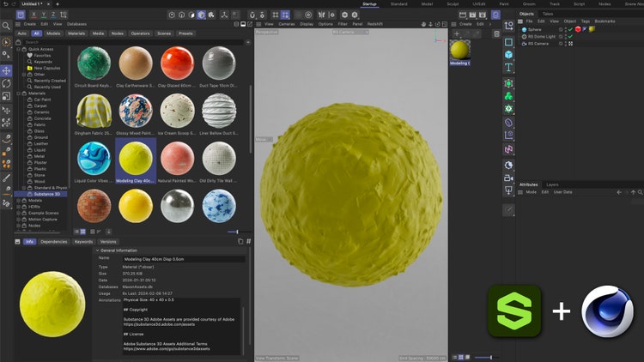Switch to the Layers tab
The height and width of the screenshot is (362, 644).
(552, 184)
